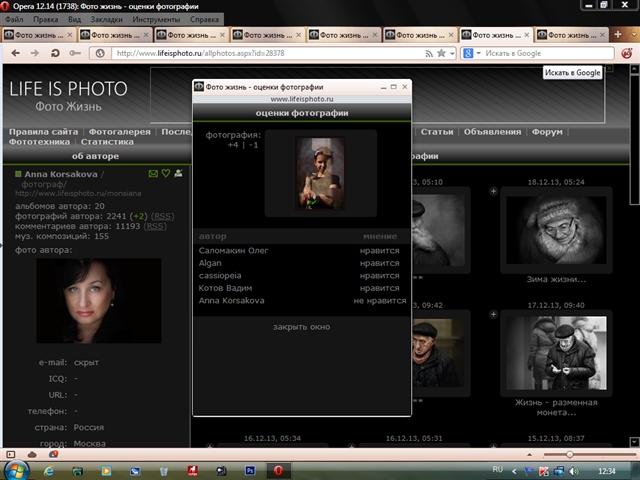The height and width of the screenshot is (480, 640).
Task: Click the heart favorite icon near author name
Action: [x=165, y=174]
